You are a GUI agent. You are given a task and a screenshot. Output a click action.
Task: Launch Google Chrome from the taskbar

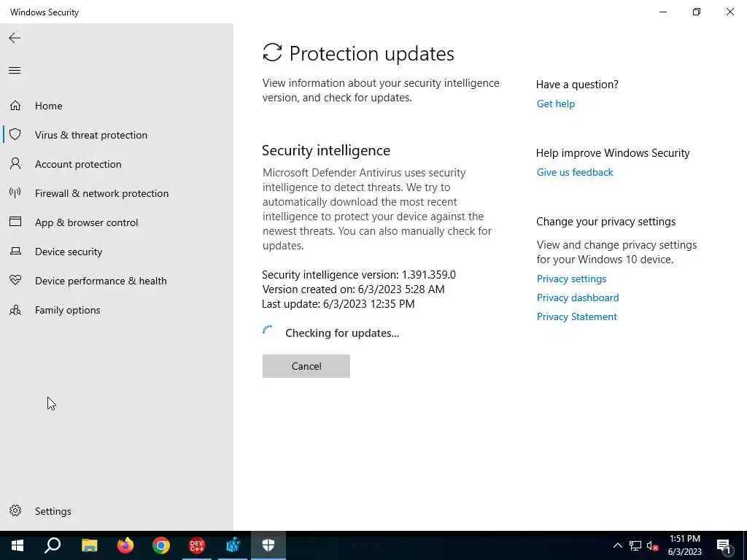point(161,545)
